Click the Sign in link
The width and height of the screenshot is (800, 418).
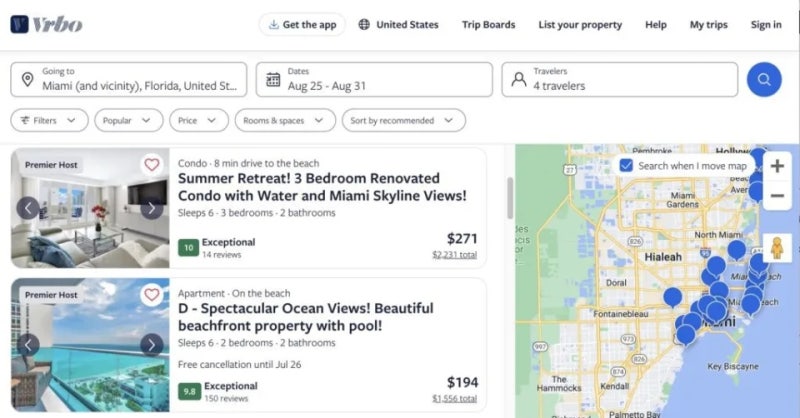[766, 25]
